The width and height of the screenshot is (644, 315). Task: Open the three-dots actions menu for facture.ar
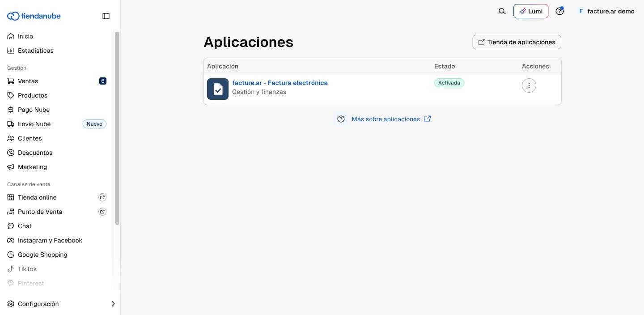[x=529, y=85]
